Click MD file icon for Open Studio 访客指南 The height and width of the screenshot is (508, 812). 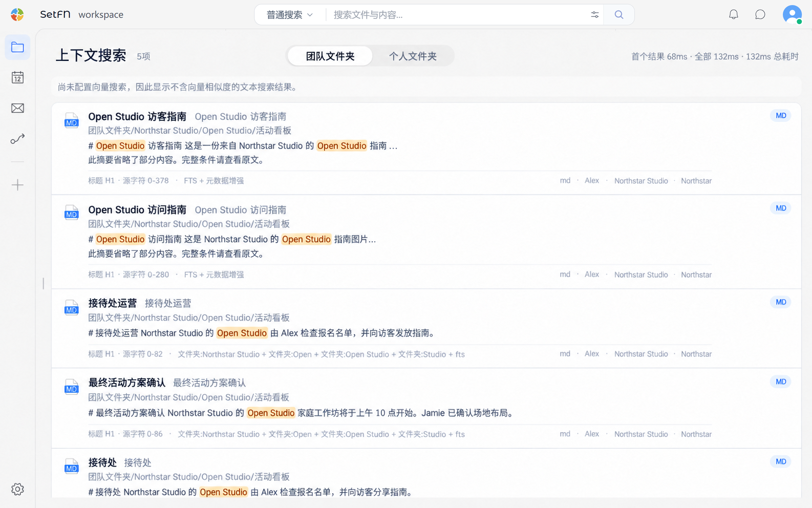[x=71, y=120]
